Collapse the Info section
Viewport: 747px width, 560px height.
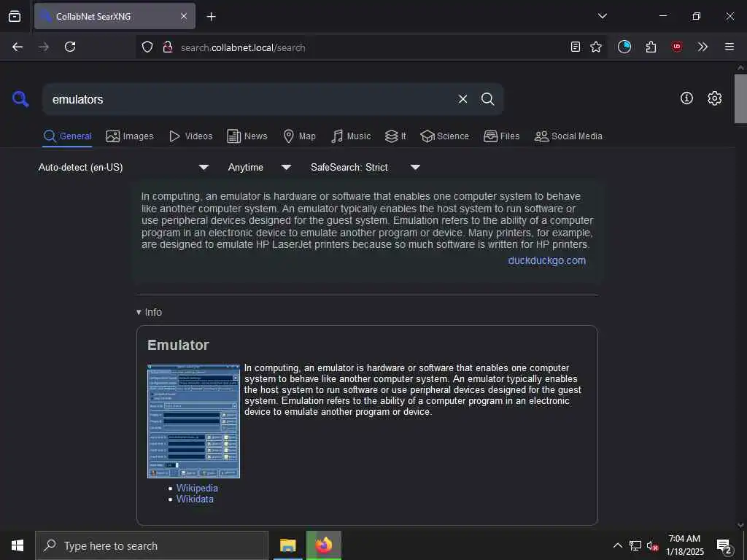point(149,312)
